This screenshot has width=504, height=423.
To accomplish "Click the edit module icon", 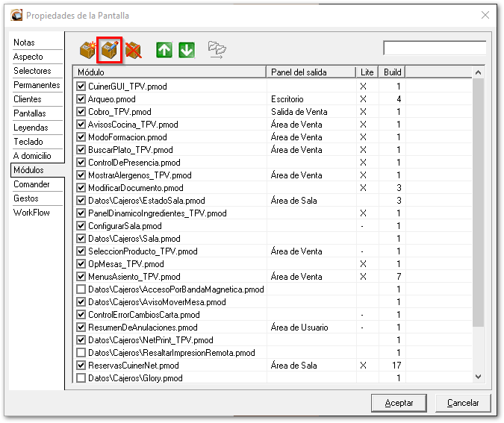I will pyautogui.click(x=109, y=50).
